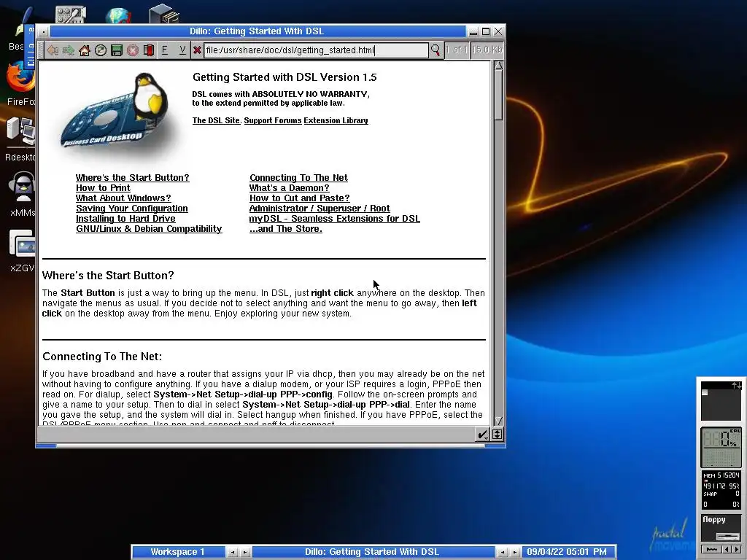This screenshot has height=560, width=747.
Task: Open the Extension Library link
Action: coord(336,120)
